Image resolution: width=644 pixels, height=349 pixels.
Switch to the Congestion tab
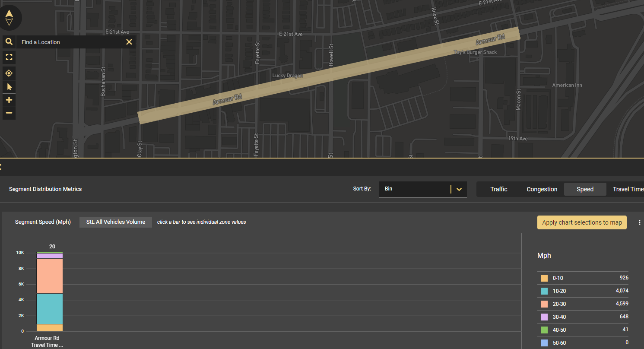pos(542,189)
